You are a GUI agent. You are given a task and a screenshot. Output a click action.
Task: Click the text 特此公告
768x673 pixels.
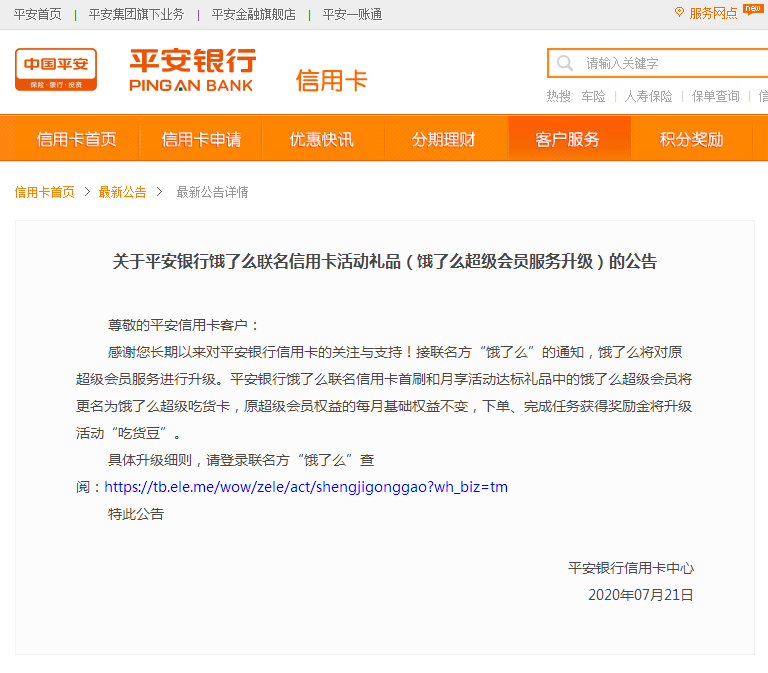pyautogui.click(x=136, y=514)
